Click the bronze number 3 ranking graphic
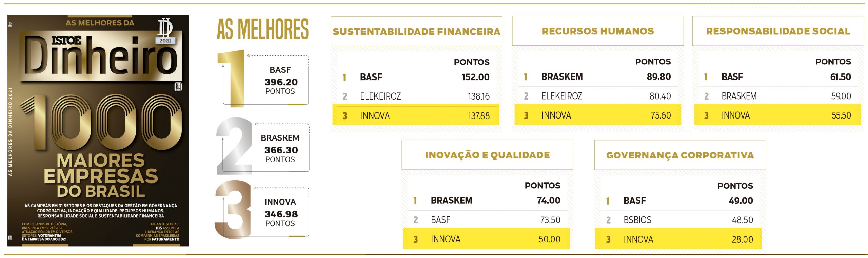868x258 pixels. tap(233, 210)
